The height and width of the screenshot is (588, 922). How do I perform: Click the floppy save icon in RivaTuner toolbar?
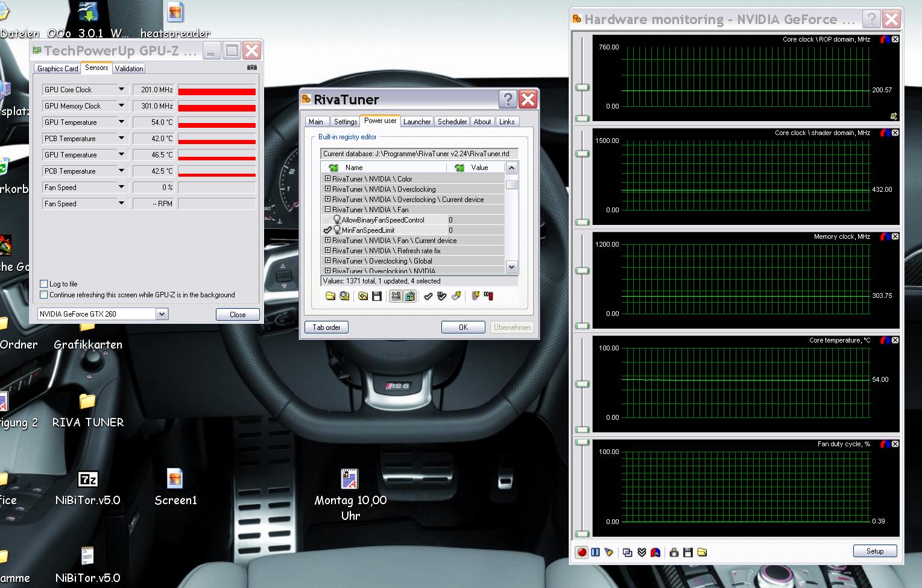(x=377, y=296)
